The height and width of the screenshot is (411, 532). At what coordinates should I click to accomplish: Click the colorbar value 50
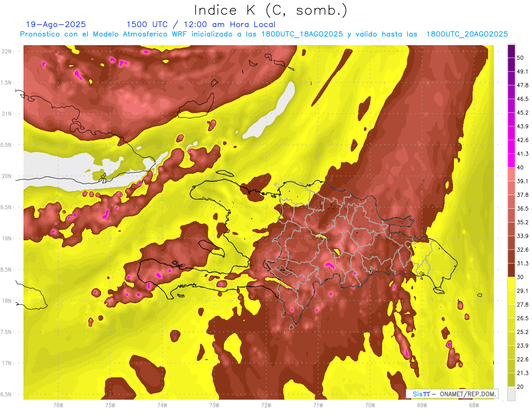[520, 58]
